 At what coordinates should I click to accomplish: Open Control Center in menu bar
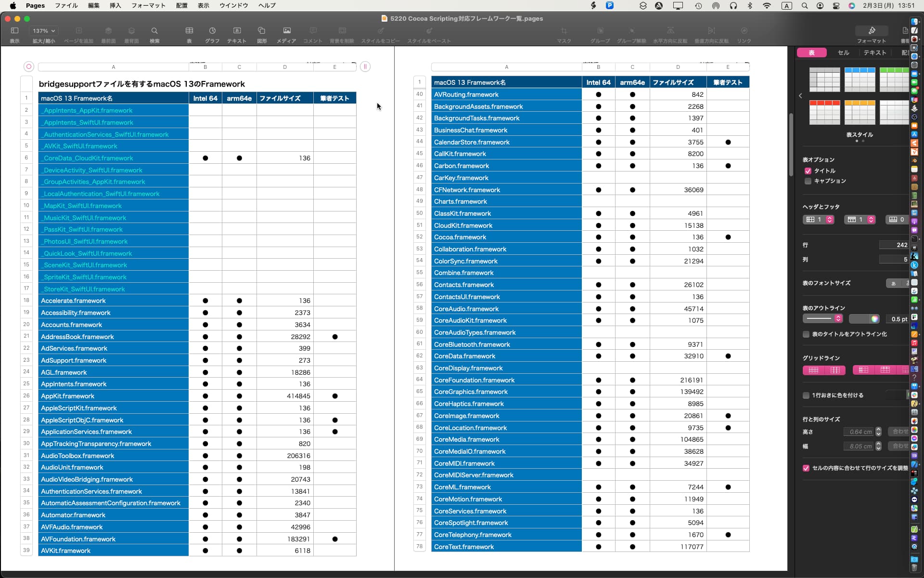coord(836,6)
